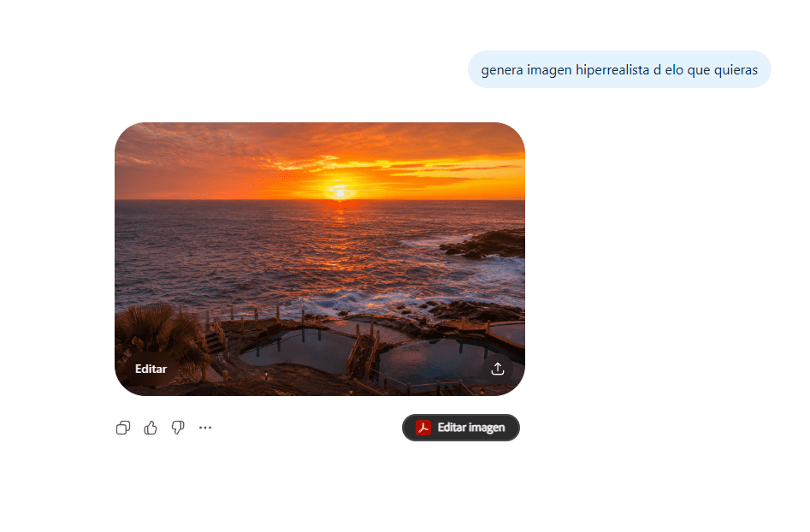Give the response a thumbs up
Screen dimensions: 810x532
coord(151,428)
